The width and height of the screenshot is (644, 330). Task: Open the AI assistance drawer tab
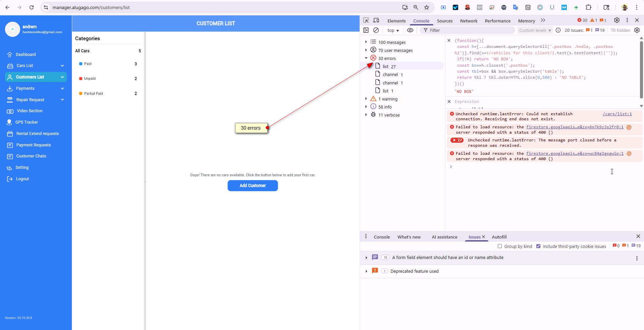(x=444, y=237)
